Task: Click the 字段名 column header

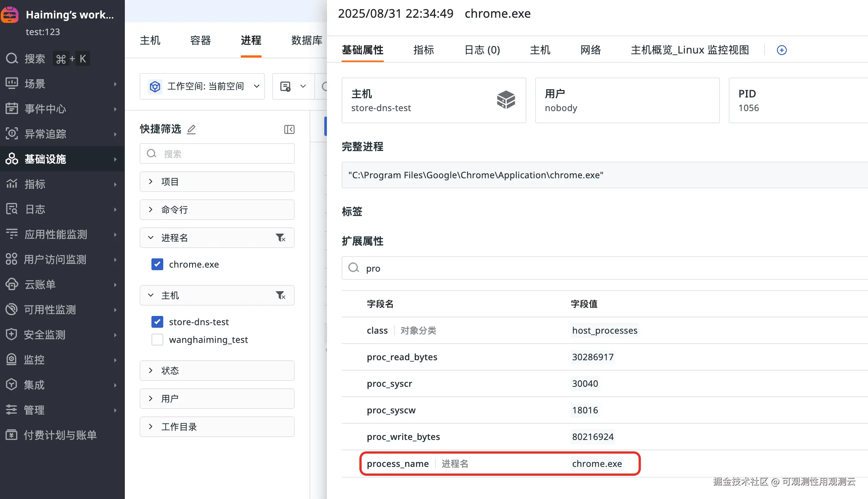Action: [x=380, y=304]
